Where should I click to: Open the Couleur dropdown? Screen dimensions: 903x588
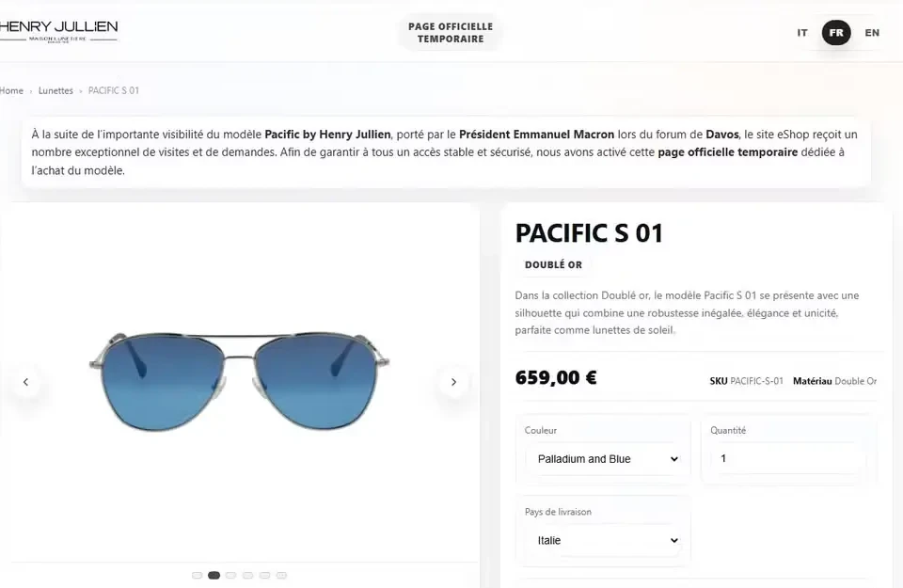(x=607, y=459)
